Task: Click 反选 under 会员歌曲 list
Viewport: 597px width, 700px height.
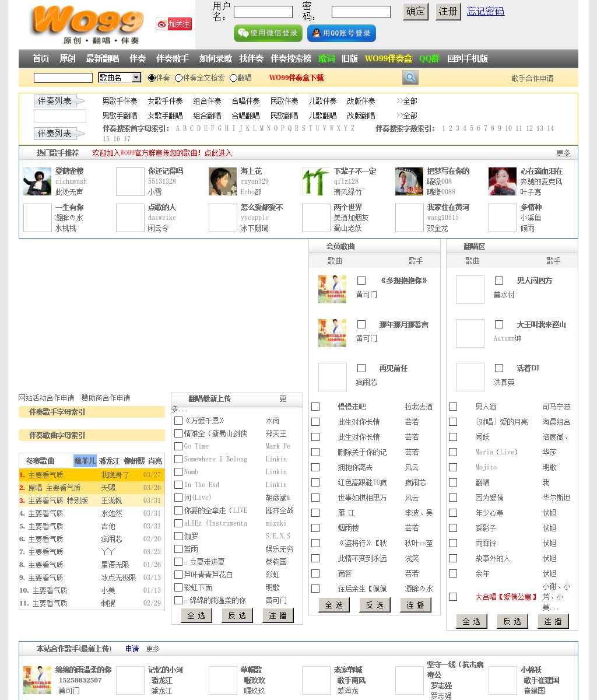Action: 375,605
